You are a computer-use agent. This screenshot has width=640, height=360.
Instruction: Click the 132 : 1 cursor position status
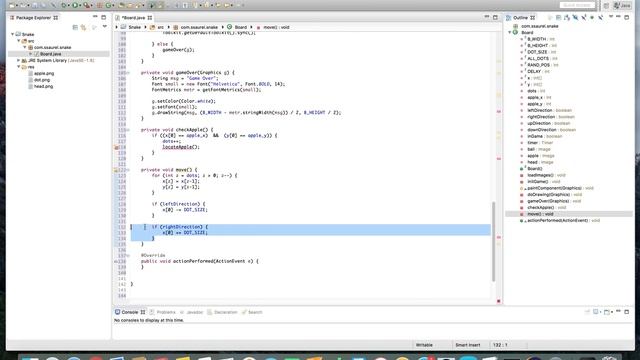(500, 345)
